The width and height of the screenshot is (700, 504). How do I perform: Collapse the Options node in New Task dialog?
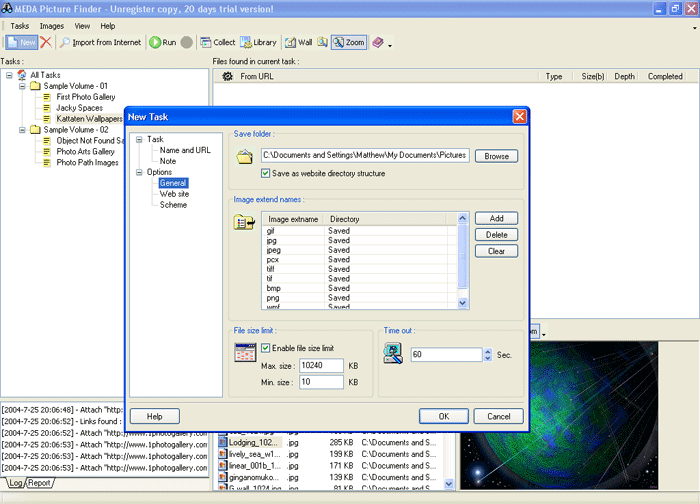point(139,172)
